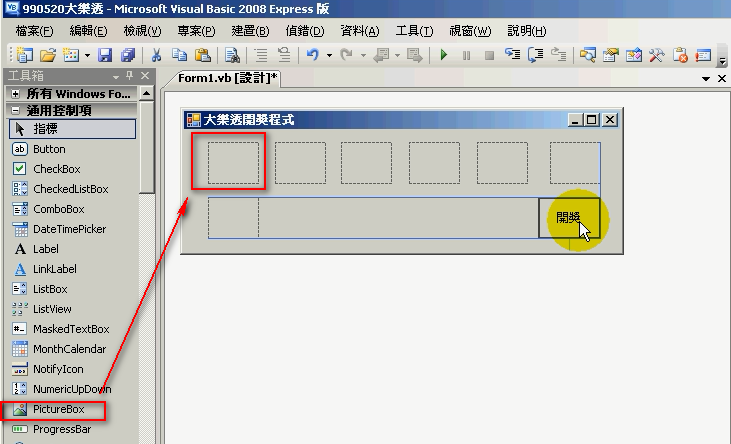
Task: Click the 開獎 button on the form
Action: click(x=569, y=218)
